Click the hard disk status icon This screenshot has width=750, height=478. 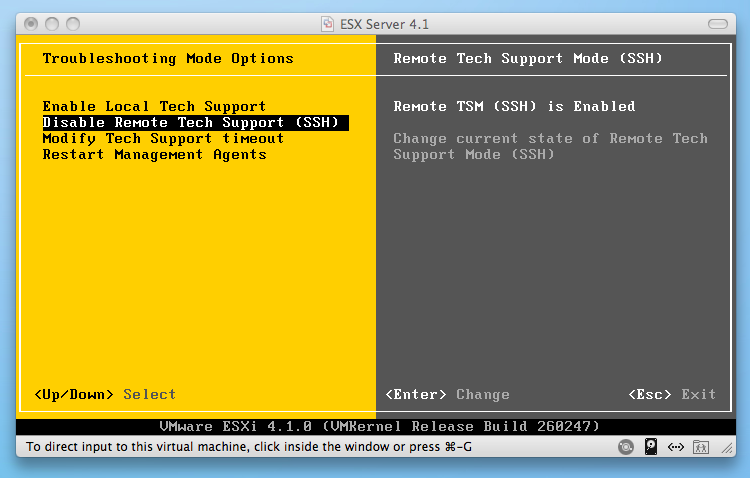click(651, 446)
